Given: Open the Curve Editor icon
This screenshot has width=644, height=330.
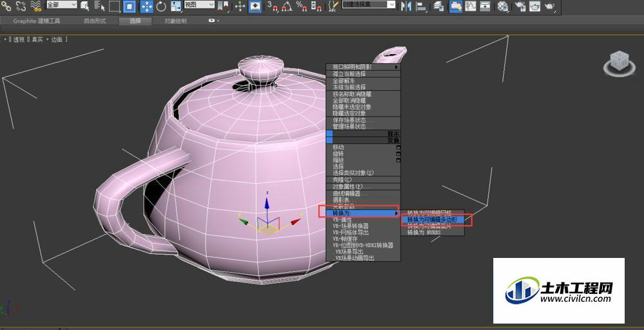Looking at the screenshot, I should [x=470, y=6].
